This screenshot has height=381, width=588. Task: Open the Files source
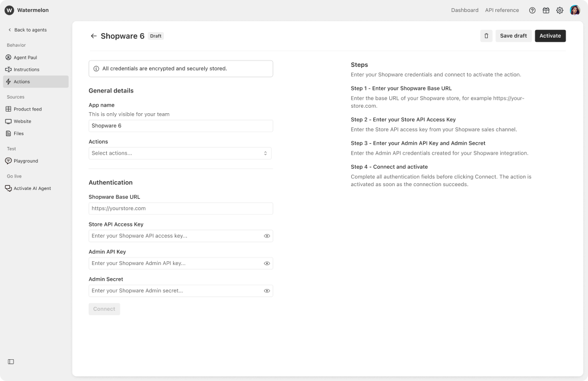pos(35,133)
